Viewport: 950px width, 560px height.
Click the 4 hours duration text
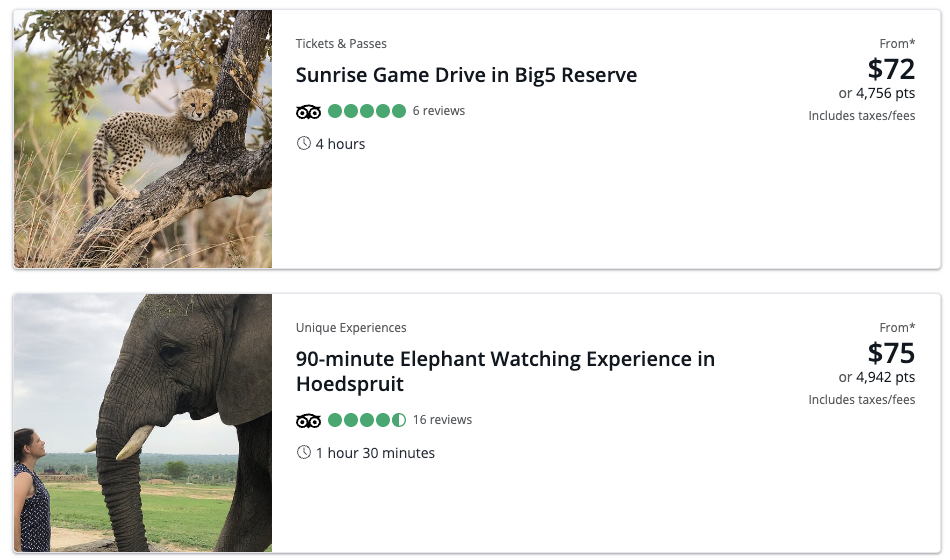(341, 144)
